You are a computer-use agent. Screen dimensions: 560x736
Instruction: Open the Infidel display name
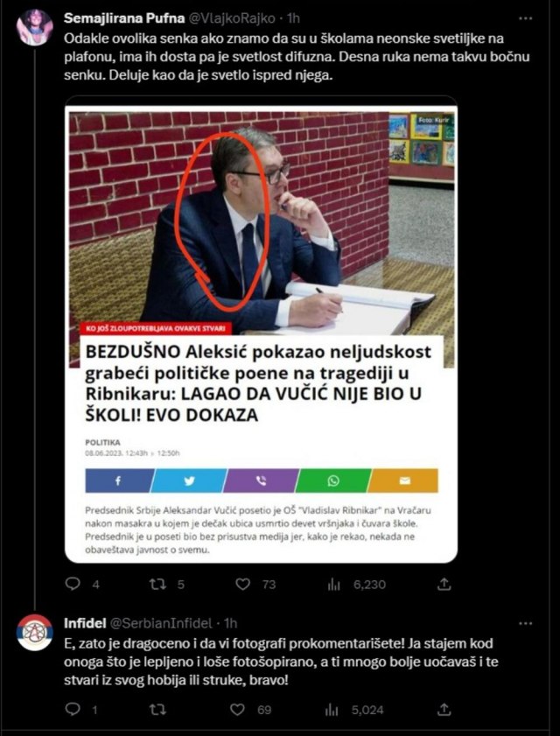(x=85, y=623)
